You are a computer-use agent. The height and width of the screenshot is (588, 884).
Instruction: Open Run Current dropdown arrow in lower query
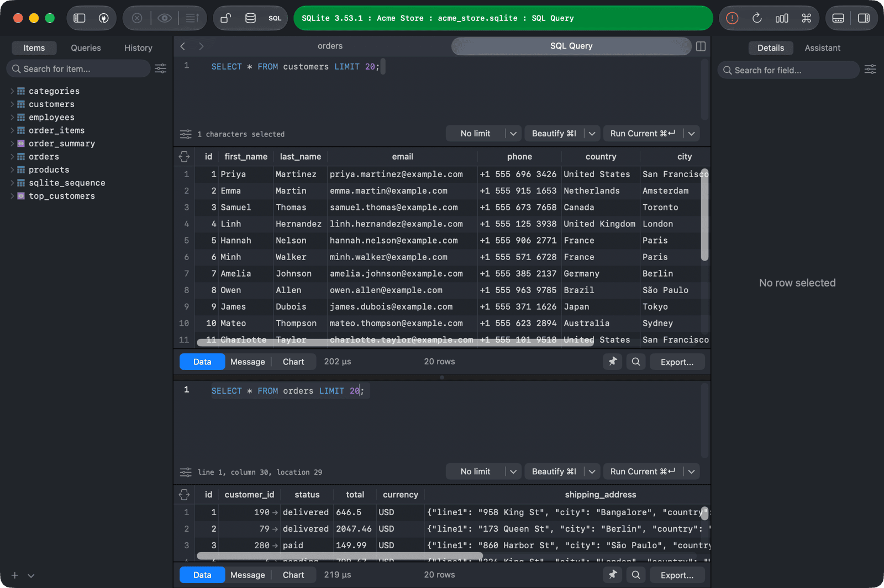coord(692,472)
